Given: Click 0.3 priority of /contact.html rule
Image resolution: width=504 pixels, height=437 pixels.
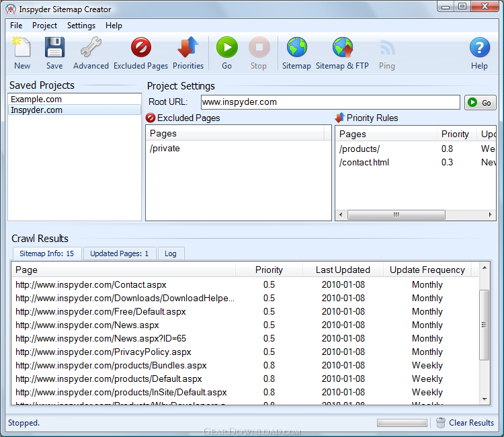Looking at the screenshot, I should coord(447,163).
